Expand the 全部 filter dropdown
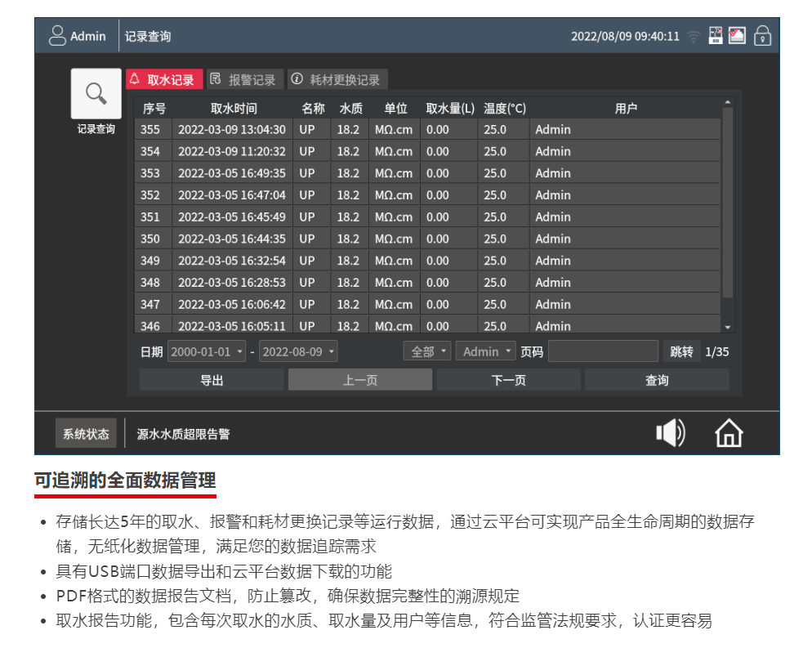 click(427, 351)
